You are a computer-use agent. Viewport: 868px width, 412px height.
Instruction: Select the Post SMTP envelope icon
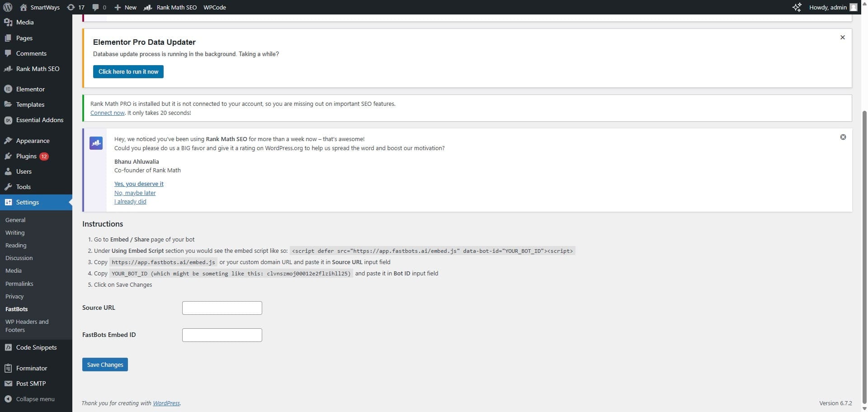(x=8, y=383)
